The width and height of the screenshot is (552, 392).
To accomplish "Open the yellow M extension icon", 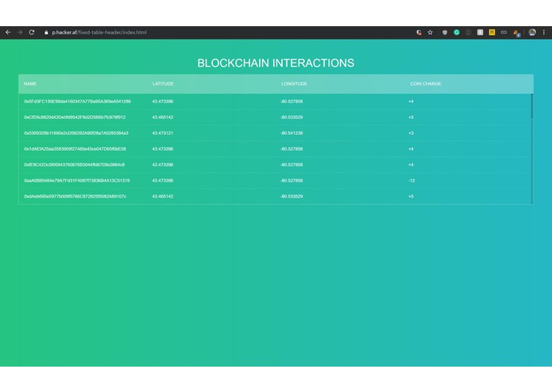I will point(492,33).
